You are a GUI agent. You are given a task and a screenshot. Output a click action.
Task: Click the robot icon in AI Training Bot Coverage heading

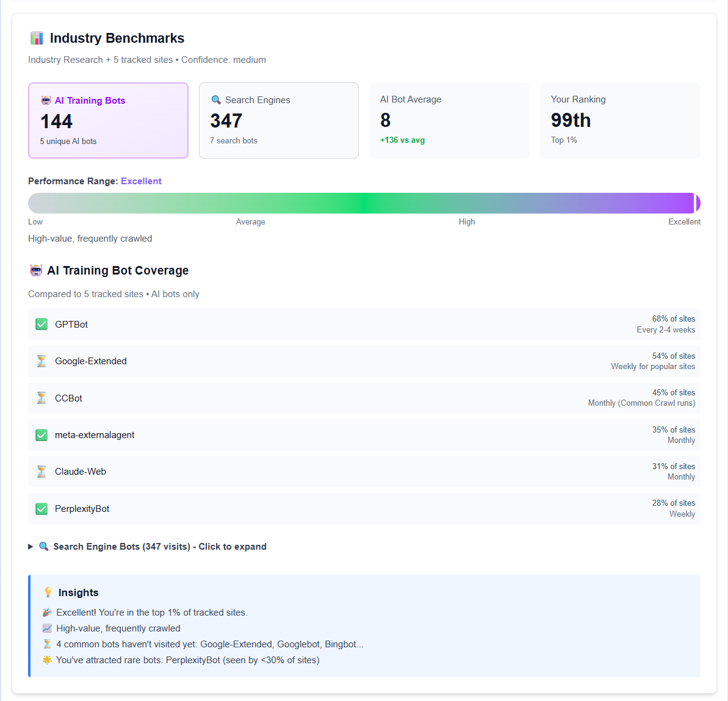(x=36, y=270)
